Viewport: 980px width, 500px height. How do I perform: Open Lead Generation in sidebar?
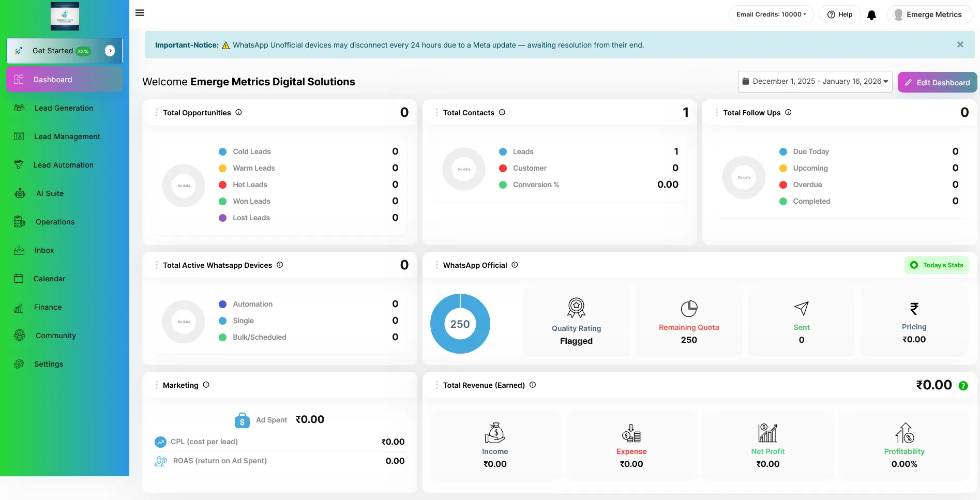coord(64,108)
